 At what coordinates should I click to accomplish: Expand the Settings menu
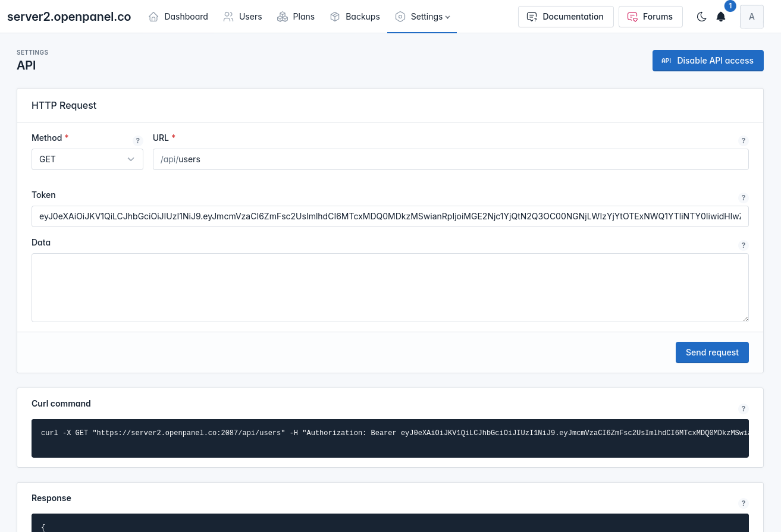point(422,17)
